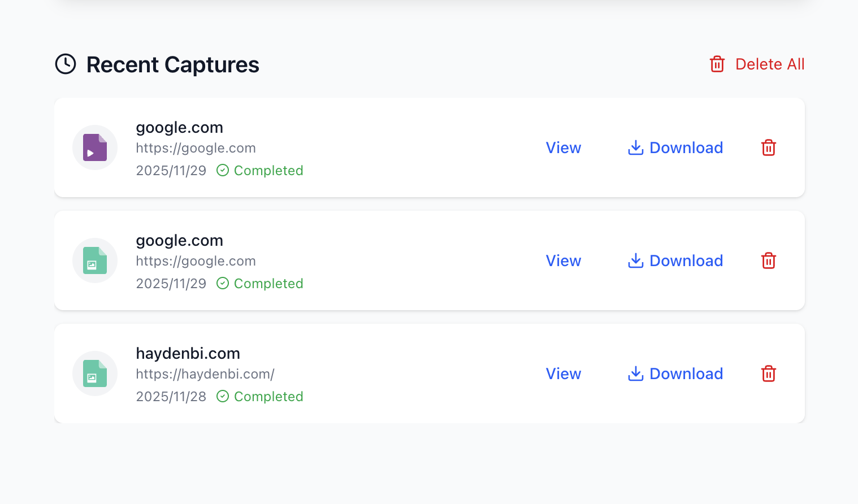Click the trash icon next to Delete All
The height and width of the screenshot is (504, 858).
click(x=717, y=64)
